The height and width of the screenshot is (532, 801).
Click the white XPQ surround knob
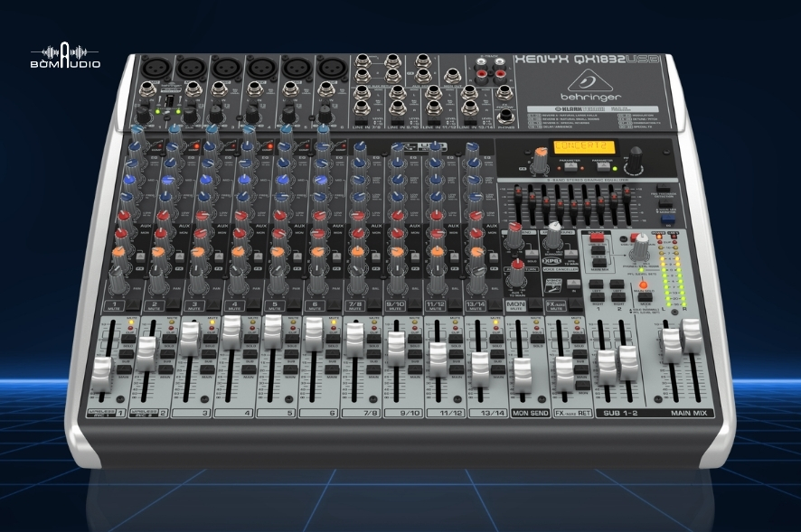tap(554, 234)
